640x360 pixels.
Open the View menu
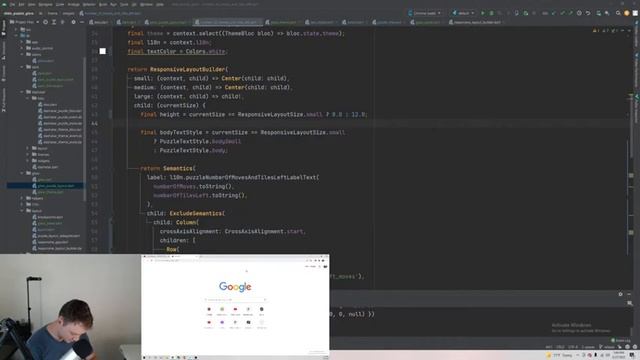coord(31,4)
